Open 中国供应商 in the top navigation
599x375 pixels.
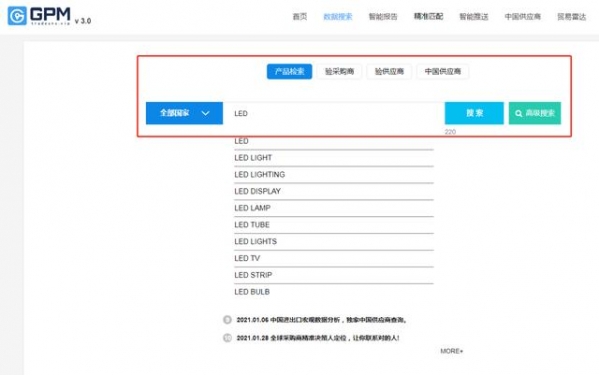tap(523, 16)
